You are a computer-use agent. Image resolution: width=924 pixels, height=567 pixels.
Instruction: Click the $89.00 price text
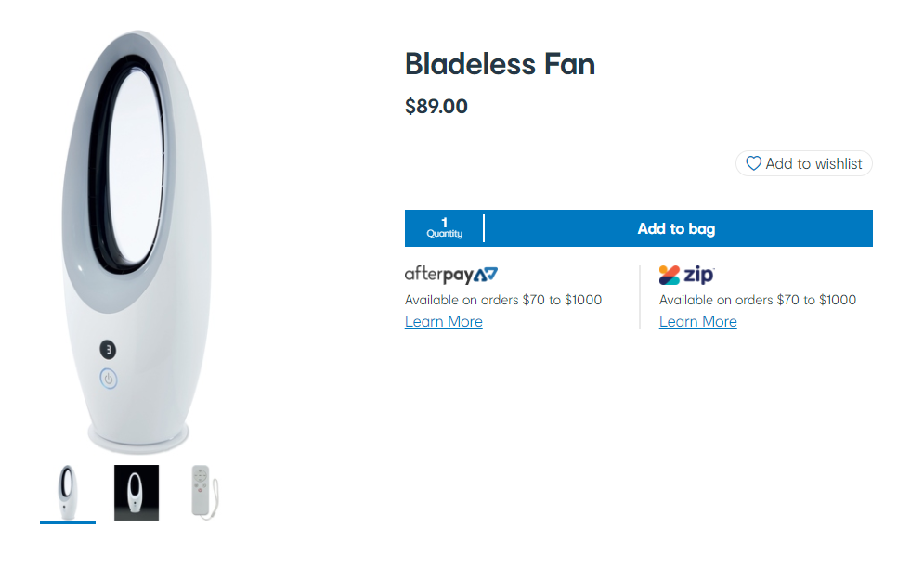click(x=436, y=106)
